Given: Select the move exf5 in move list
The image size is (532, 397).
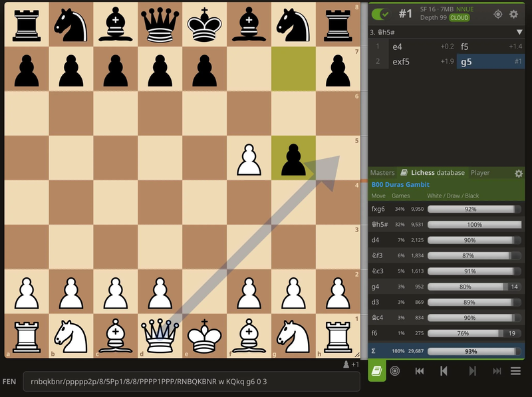Looking at the screenshot, I should [x=400, y=62].
